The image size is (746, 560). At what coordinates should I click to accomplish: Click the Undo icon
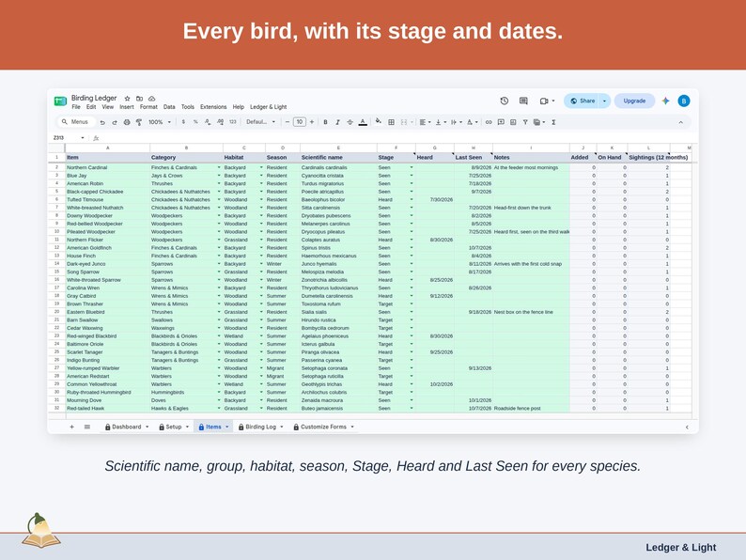point(102,122)
